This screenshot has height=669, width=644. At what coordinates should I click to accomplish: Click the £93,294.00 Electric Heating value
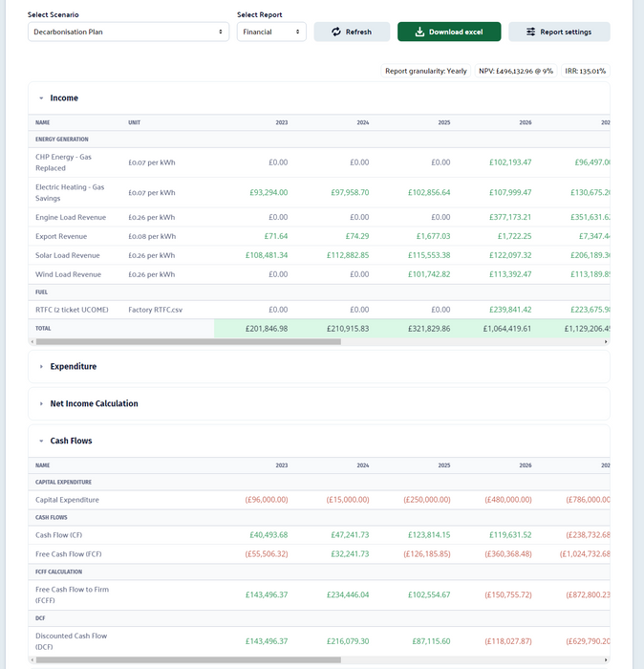[268, 192]
